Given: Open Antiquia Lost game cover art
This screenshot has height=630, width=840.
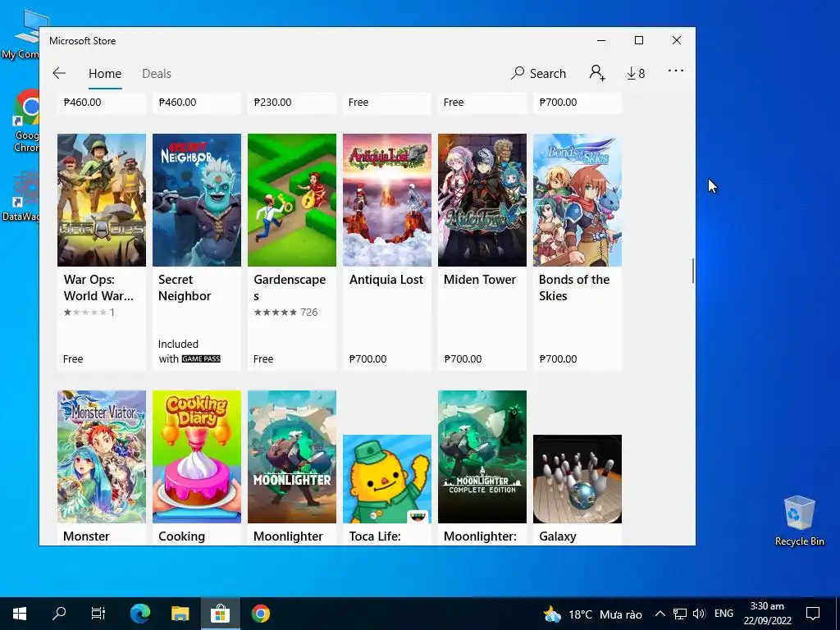Looking at the screenshot, I should (x=387, y=200).
